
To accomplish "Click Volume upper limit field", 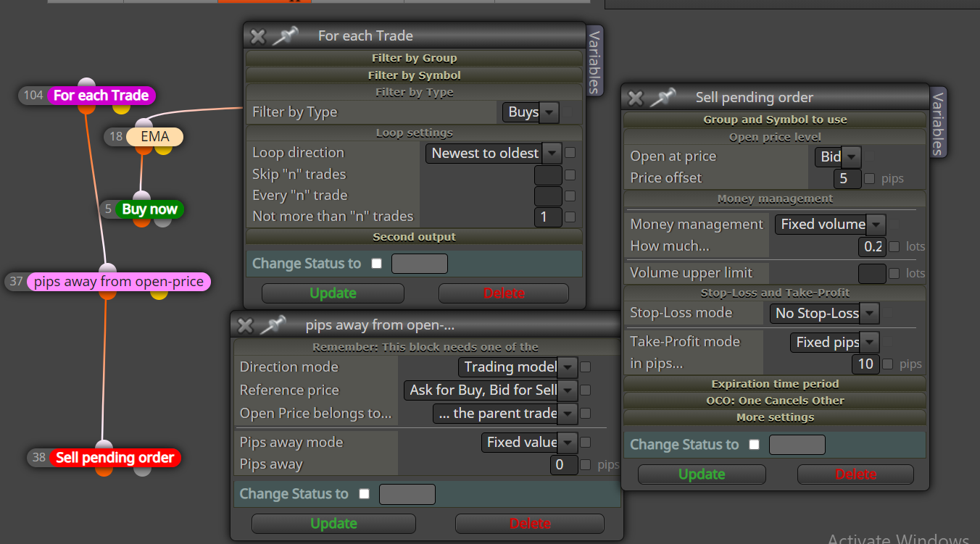I will (x=872, y=273).
